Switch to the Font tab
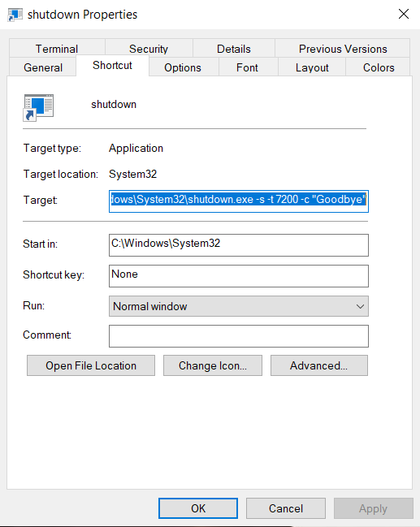Screen dimensions: 420x527 pyautogui.click(x=247, y=67)
